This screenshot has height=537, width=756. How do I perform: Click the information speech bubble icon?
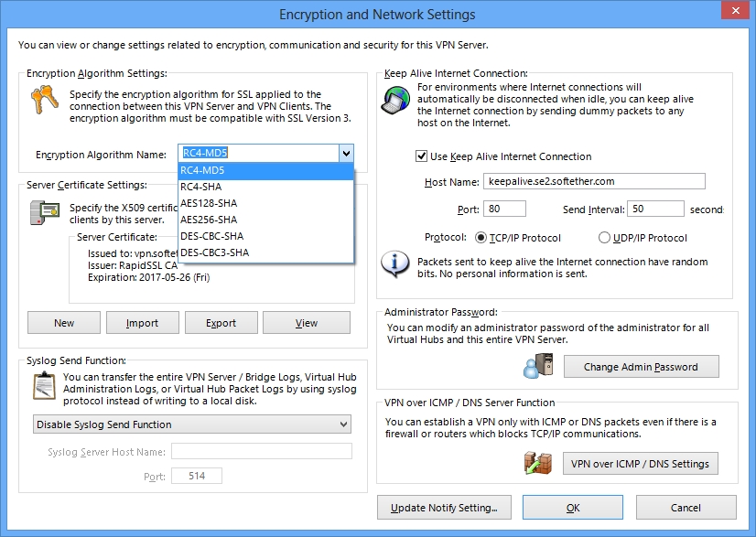394,264
